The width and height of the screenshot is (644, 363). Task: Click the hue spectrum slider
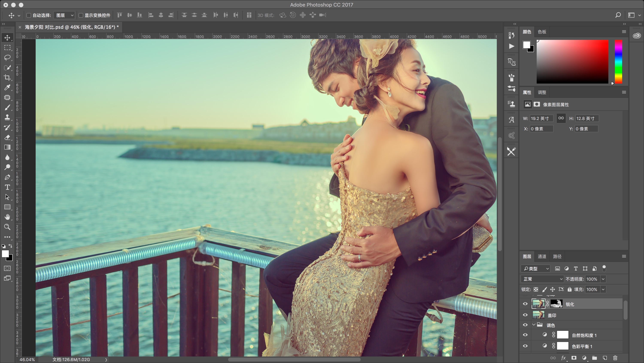[618, 61]
